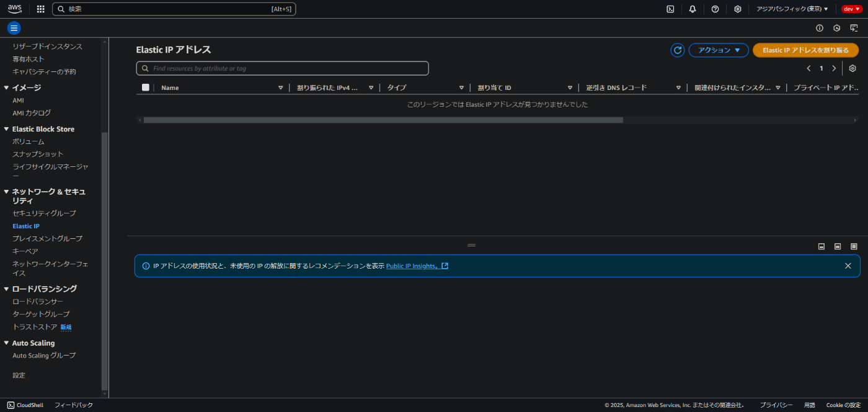The width and height of the screenshot is (868, 412).
Task: Sort by Name column arrow
Action: pyautogui.click(x=280, y=87)
